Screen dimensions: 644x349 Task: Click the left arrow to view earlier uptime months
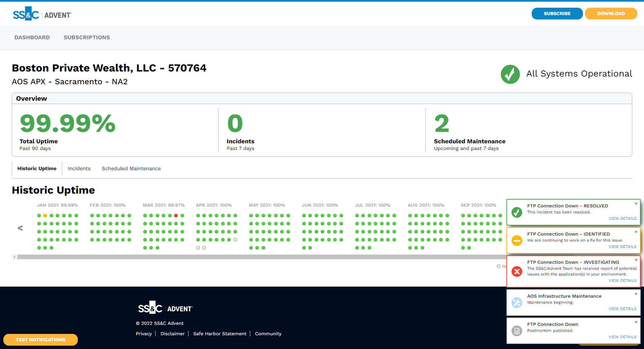pyautogui.click(x=20, y=228)
